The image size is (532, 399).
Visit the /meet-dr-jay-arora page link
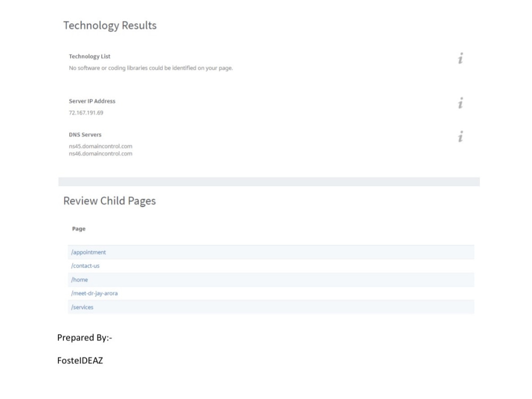[94, 293]
